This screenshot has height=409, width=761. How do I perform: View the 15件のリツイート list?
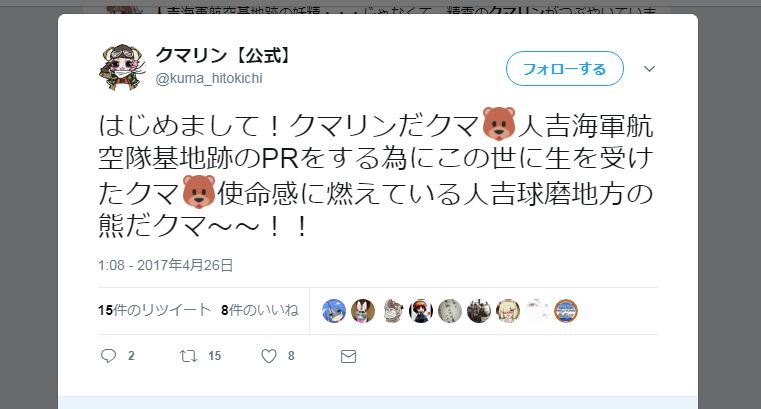click(154, 310)
